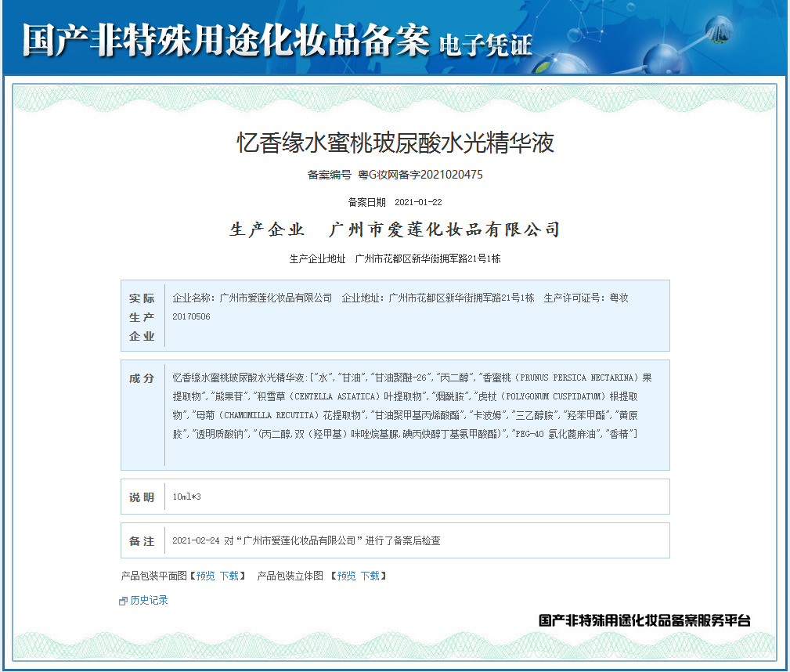Click address 广州市花都区新华街拥军路21号1栋 under heading
790x672 pixels.
427,258
